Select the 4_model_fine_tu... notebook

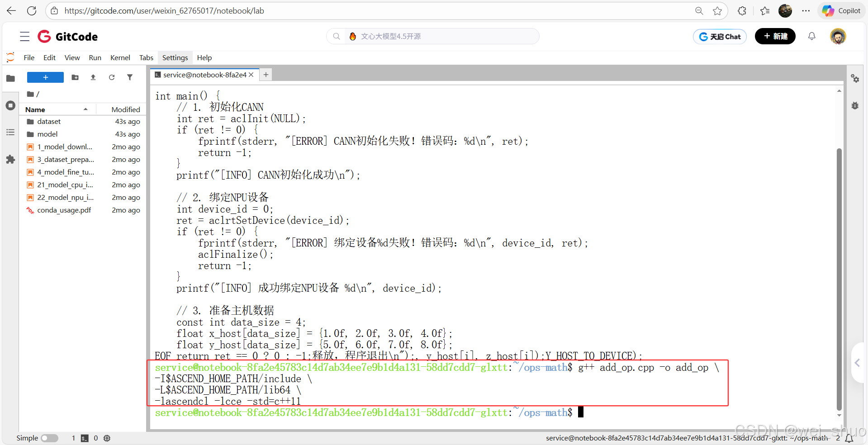pyautogui.click(x=83, y=172)
